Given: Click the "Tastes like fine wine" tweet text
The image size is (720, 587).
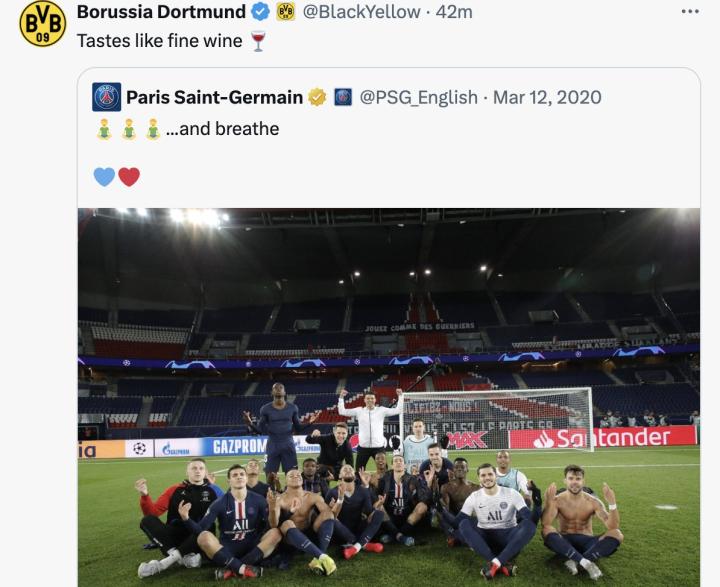Looking at the screenshot, I should (159, 40).
